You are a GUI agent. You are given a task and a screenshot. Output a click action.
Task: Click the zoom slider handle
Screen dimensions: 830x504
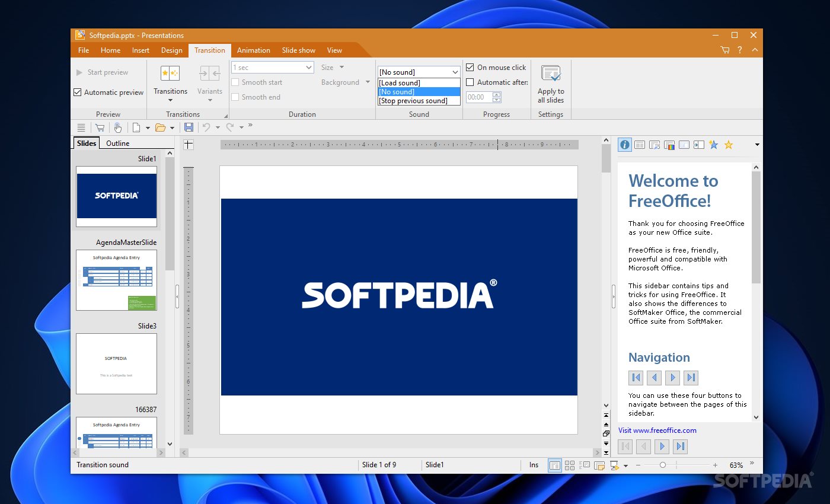click(663, 465)
